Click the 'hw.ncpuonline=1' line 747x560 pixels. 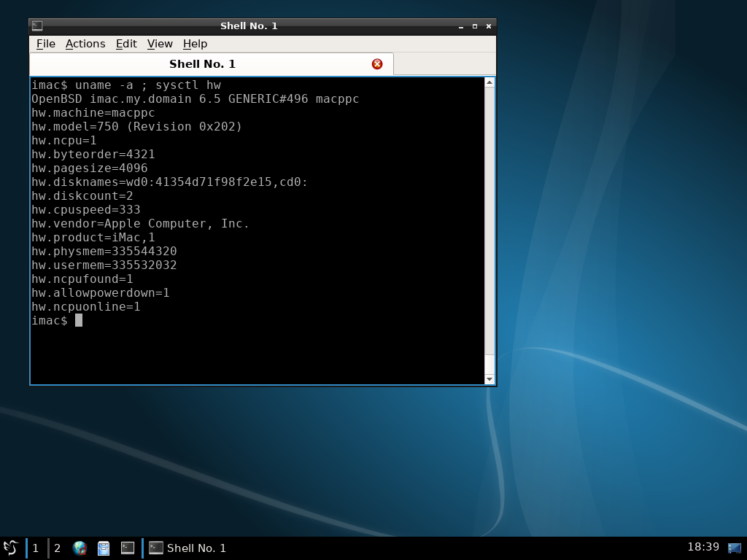coord(86,306)
